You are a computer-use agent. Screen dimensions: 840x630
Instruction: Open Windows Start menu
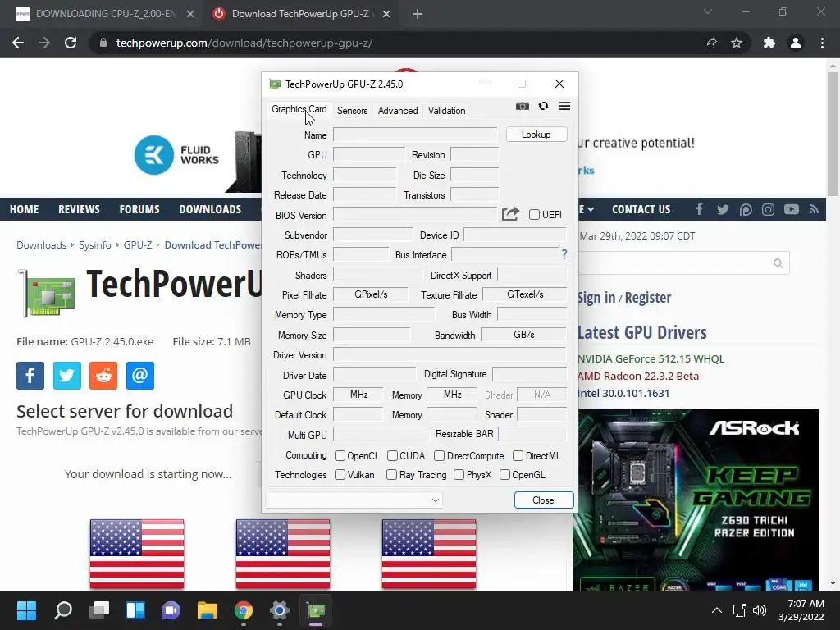[x=26, y=610]
